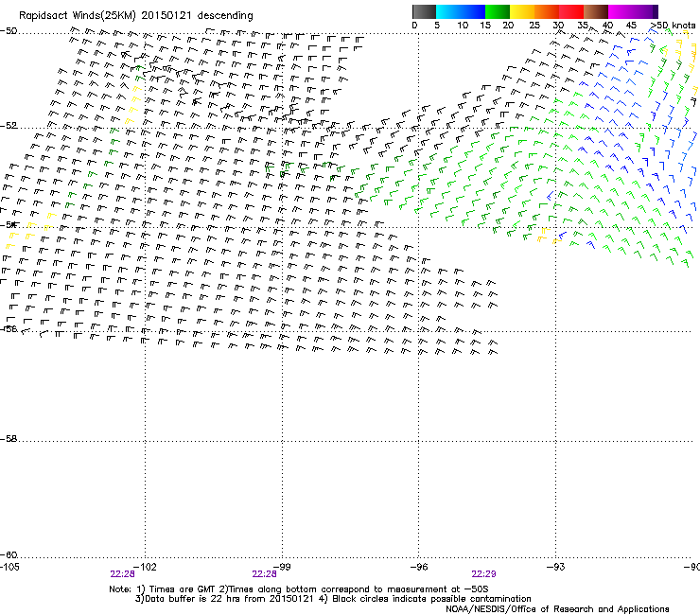The height and width of the screenshot is (615, 700).
Task: Click the -50 latitude axis label
Action: [x=9, y=31]
